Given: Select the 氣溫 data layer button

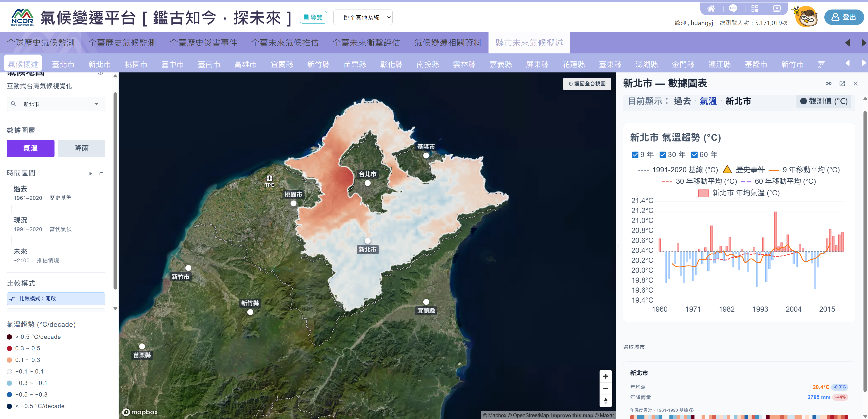Looking at the screenshot, I should [x=30, y=148].
